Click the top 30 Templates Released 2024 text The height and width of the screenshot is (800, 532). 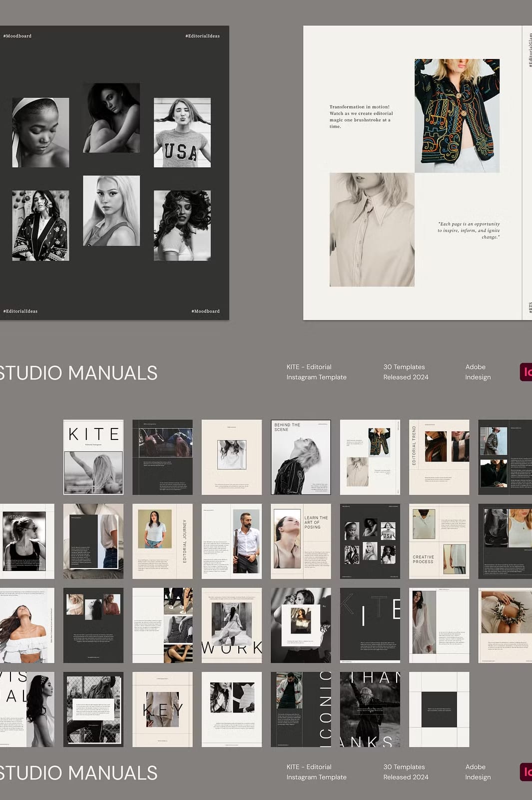406,372
